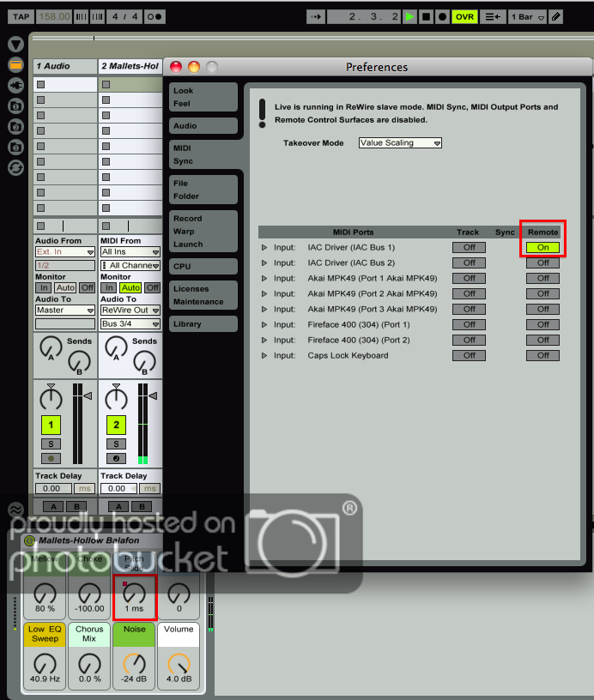Click Send A knob on 1 Audio track
The image size is (594, 700).
pos(51,347)
